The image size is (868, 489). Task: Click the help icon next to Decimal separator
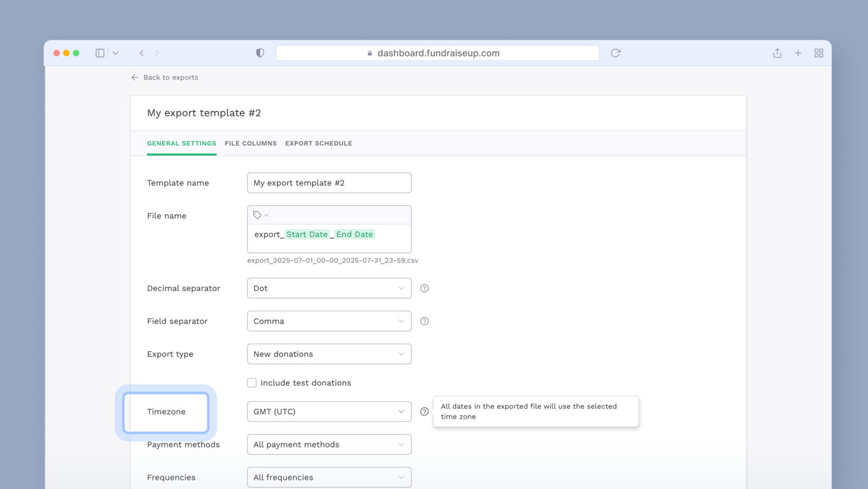(425, 288)
